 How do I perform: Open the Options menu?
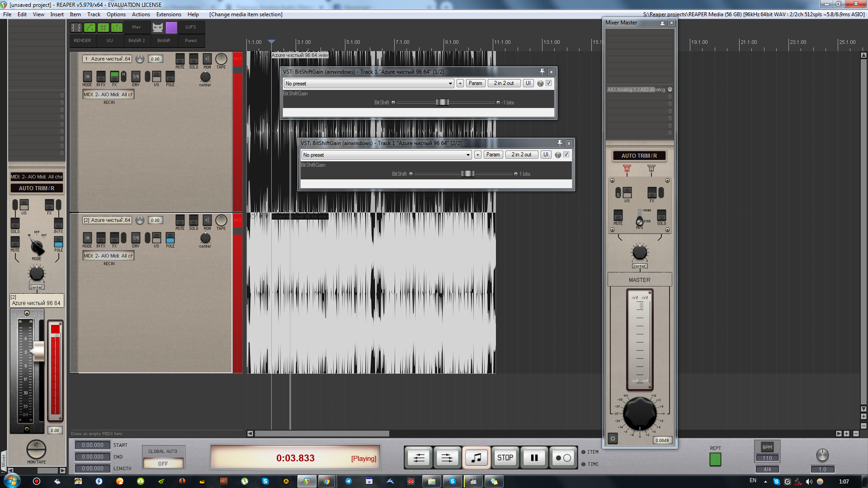pos(116,14)
